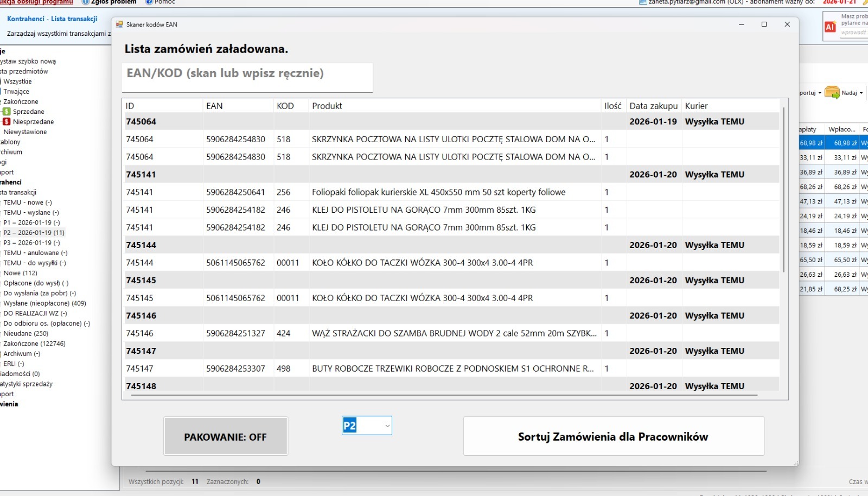868x496 pixels.
Task: Minimize the Skaner kodów EAN window
Action: 741,24
